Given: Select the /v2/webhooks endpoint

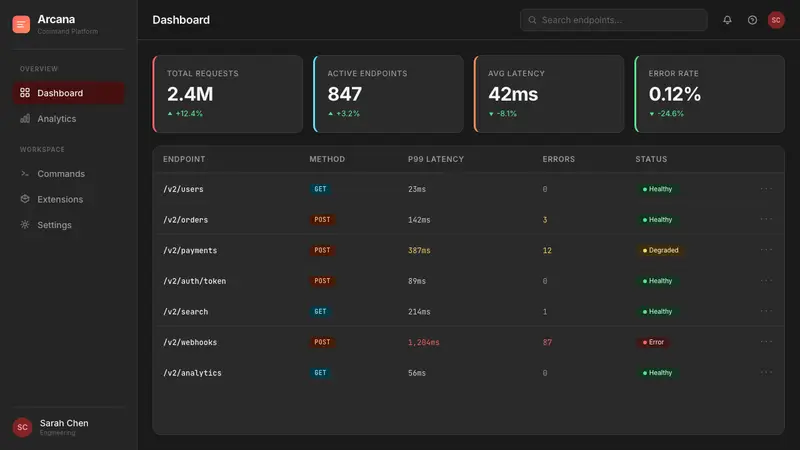Looking at the screenshot, I should (x=190, y=342).
